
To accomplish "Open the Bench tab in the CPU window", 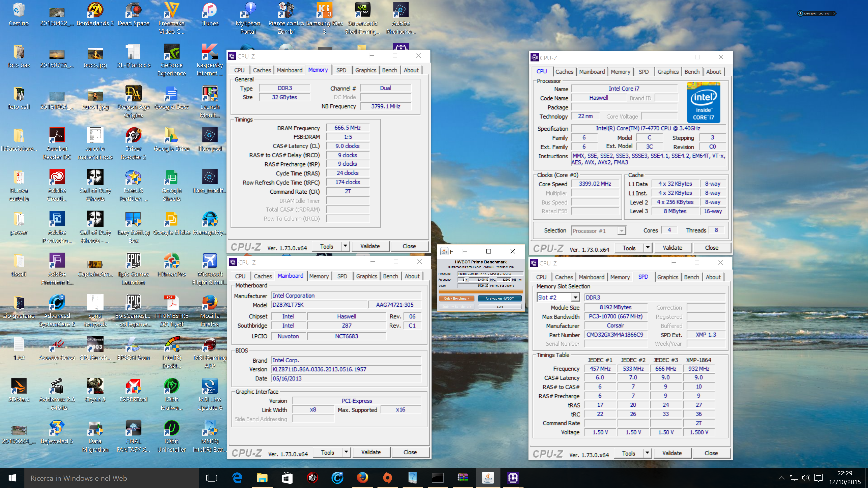I will point(692,72).
